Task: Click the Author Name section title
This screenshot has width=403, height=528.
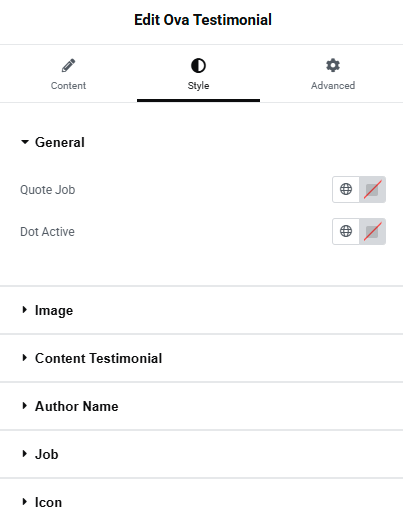Action: (x=77, y=406)
